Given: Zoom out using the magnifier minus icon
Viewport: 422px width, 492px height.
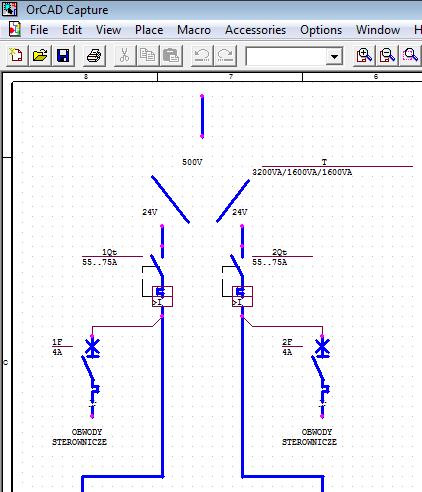Looking at the screenshot, I should point(387,55).
